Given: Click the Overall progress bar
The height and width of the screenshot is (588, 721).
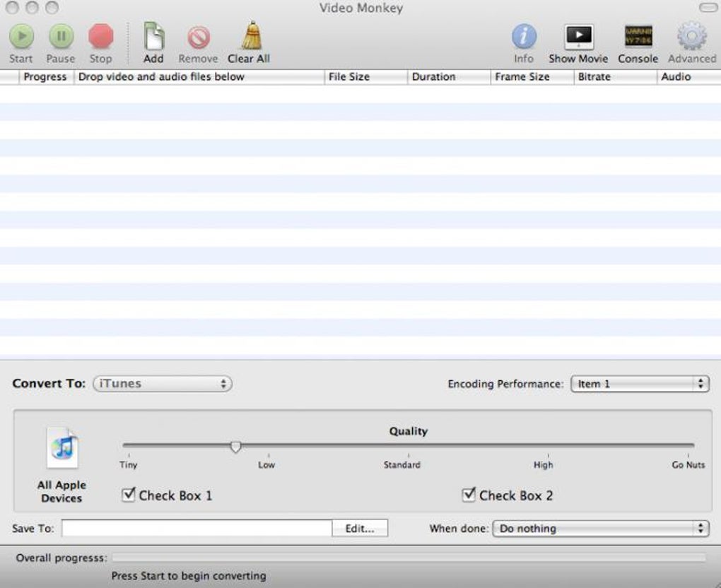Looking at the screenshot, I should point(409,558).
